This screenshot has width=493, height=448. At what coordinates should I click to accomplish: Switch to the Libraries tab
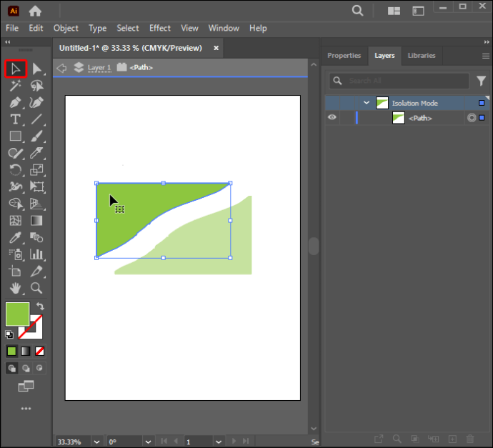[422, 55]
